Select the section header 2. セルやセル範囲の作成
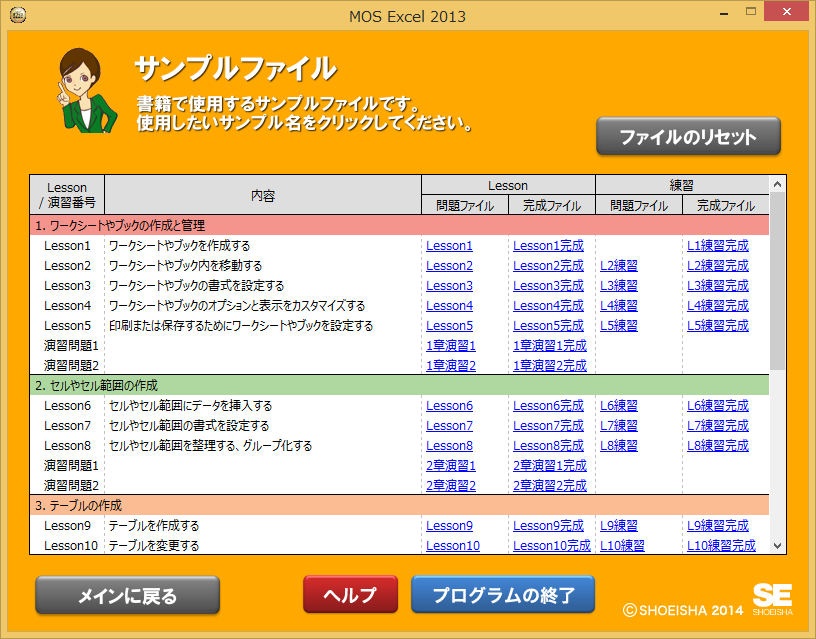The height and width of the screenshot is (639, 816). coord(399,386)
